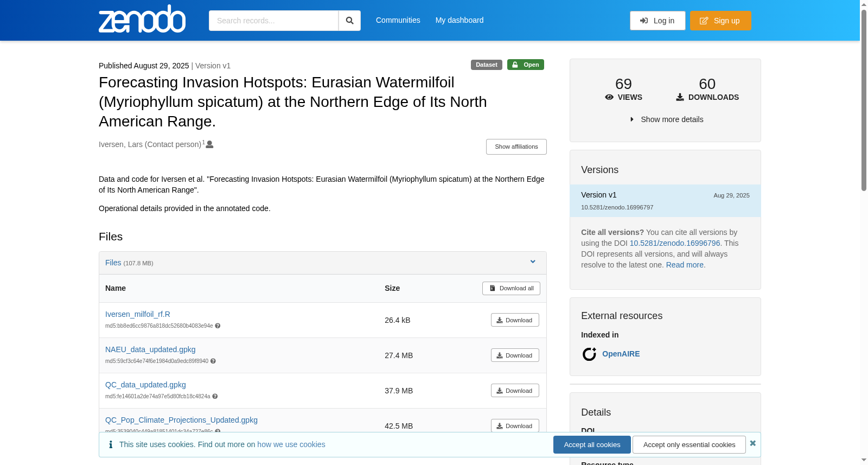Click the Log in button
868x465 pixels.
tap(658, 21)
